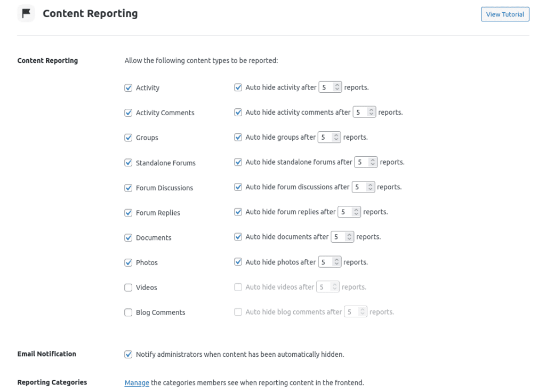
Task: Toggle auto hide forum replies checkbox
Action: coord(238,212)
